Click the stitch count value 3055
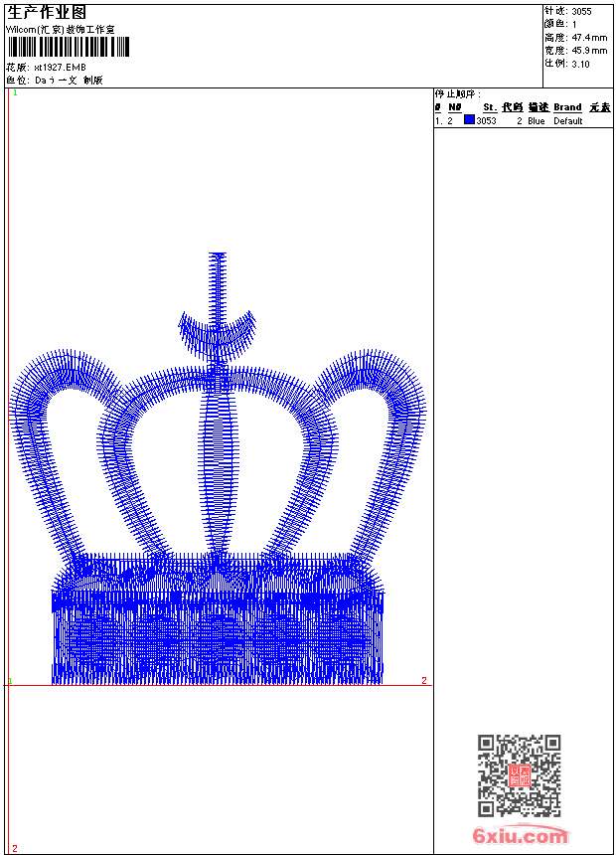The height and width of the screenshot is (855, 616). point(581,12)
